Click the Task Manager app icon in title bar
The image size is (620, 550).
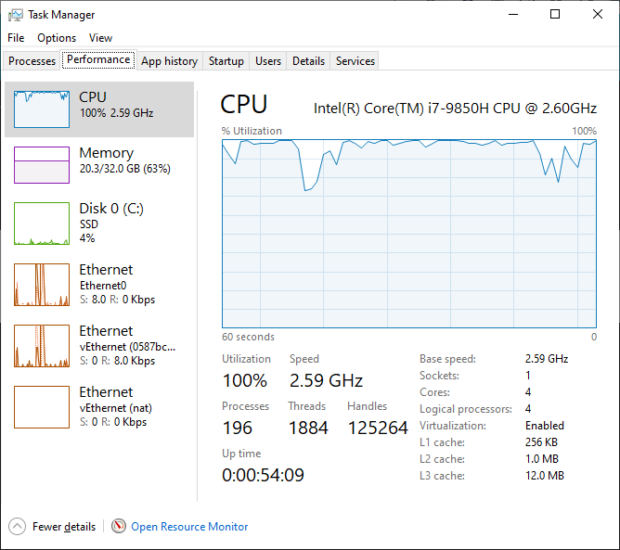[x=15, y=15]
